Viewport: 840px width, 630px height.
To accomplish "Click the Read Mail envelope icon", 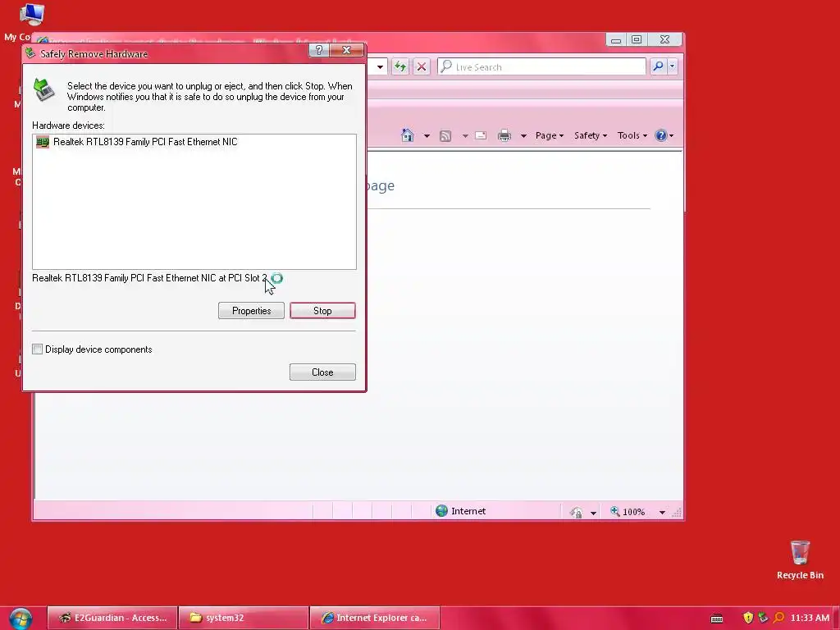I will (x=481, y=135).
